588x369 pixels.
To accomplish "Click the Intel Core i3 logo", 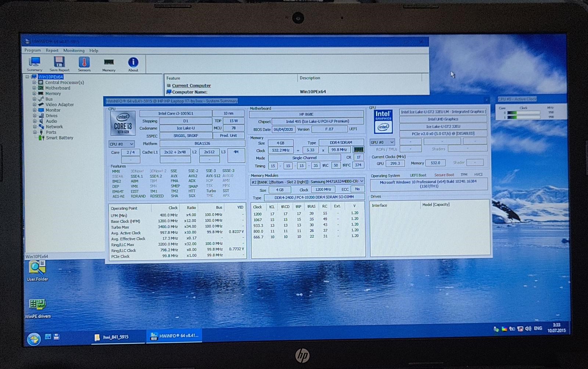I will (x=123, y=123).
